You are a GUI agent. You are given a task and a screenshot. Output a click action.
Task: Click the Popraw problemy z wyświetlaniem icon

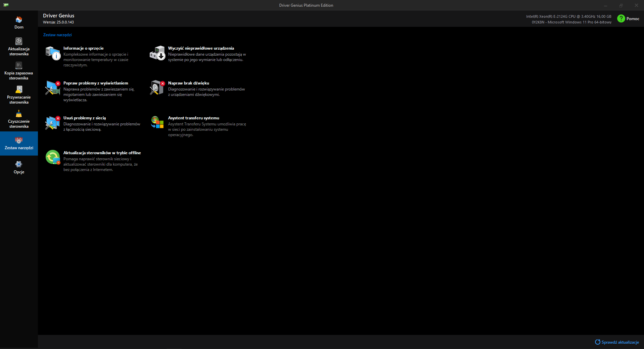tap(53, 88)
